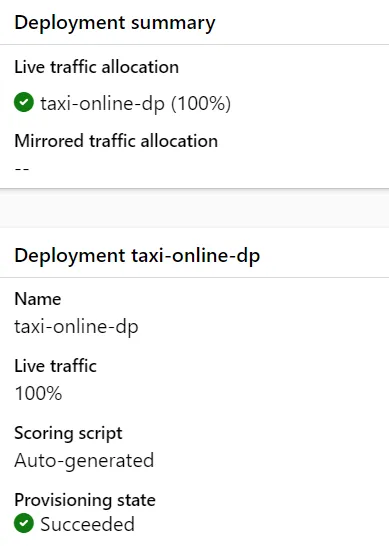Select the '100%' live traffic value
389x546 pixels.
pos(38,393)
